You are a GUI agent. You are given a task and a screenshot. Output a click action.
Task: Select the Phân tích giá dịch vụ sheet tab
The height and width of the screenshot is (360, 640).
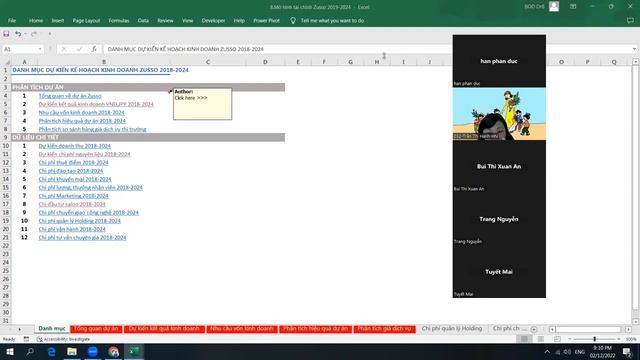384,329
